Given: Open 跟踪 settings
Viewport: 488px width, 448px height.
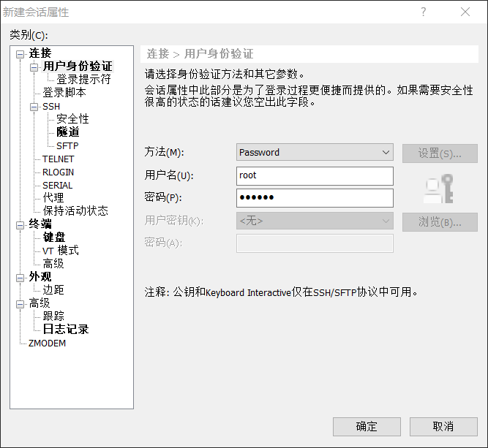Looking at the screenshot, I should click(53, 316).
